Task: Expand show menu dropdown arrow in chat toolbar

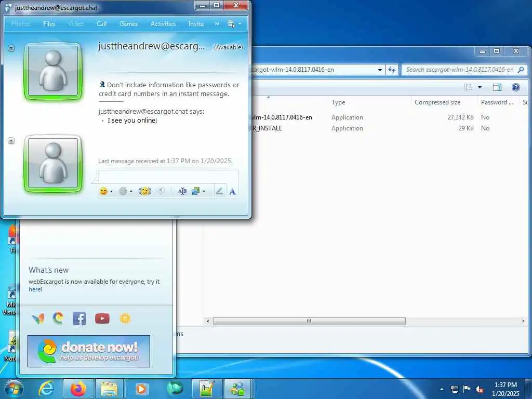Action: coord(240,24)
